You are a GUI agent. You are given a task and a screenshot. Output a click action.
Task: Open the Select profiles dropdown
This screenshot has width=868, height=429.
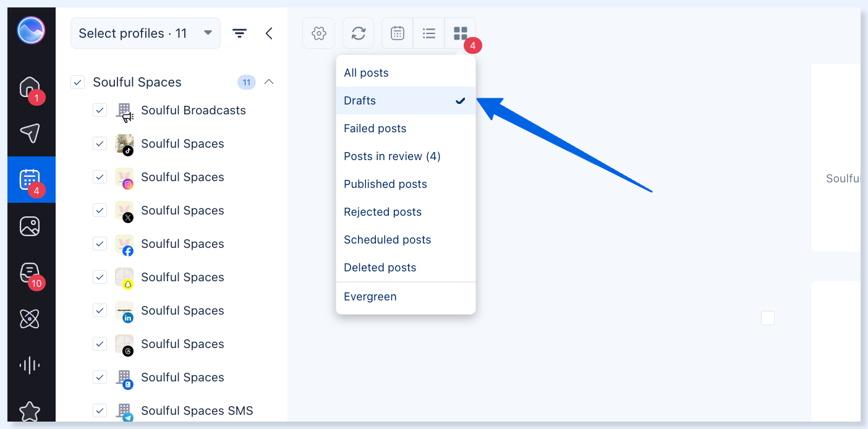pyautogui.click(x=145, y=33)
